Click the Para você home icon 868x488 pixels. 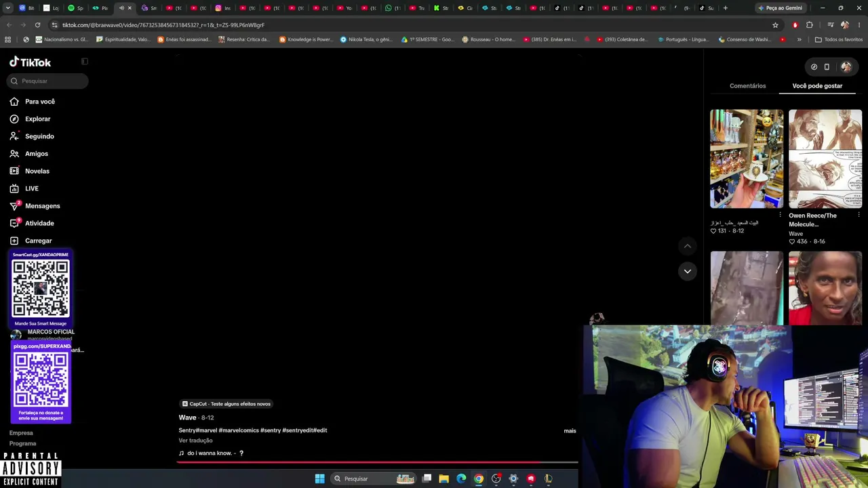coord(14,102)
